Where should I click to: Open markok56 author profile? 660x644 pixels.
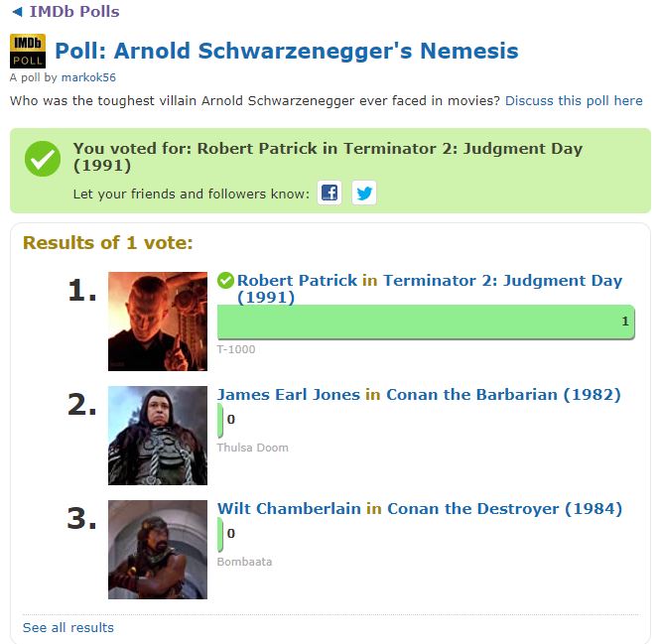click(88, 77)
